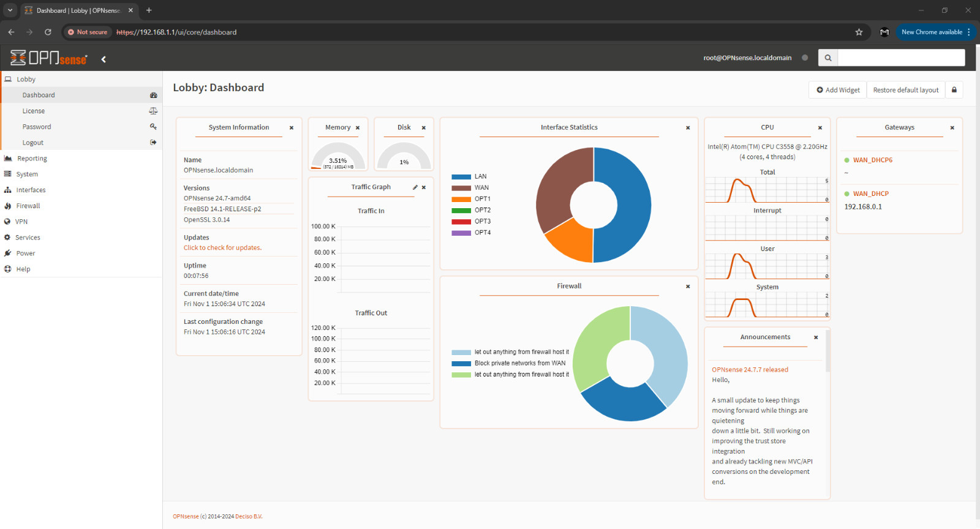Screen dimensions: 980x529
Task: Select Password in the Lobby submenu
Action: [x=37, y=127]
